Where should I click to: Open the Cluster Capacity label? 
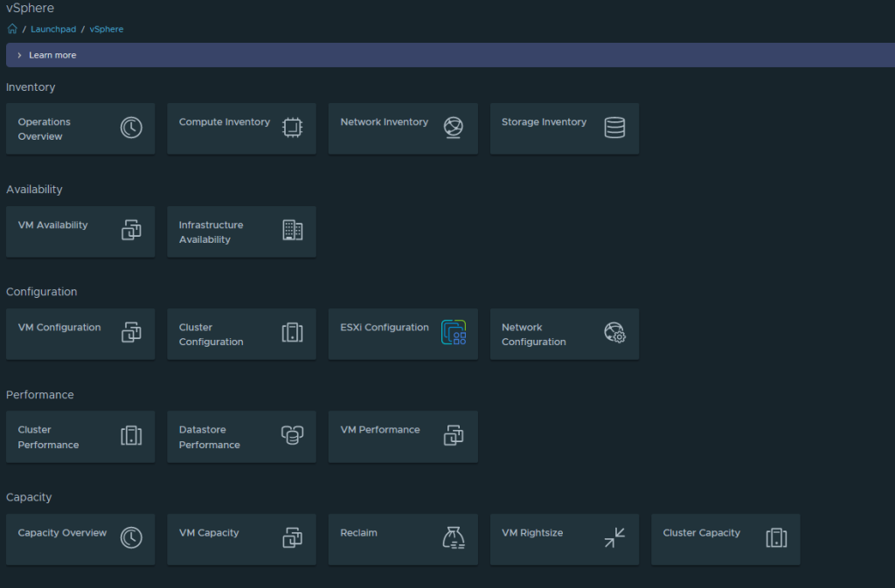(x=702, y=533)
